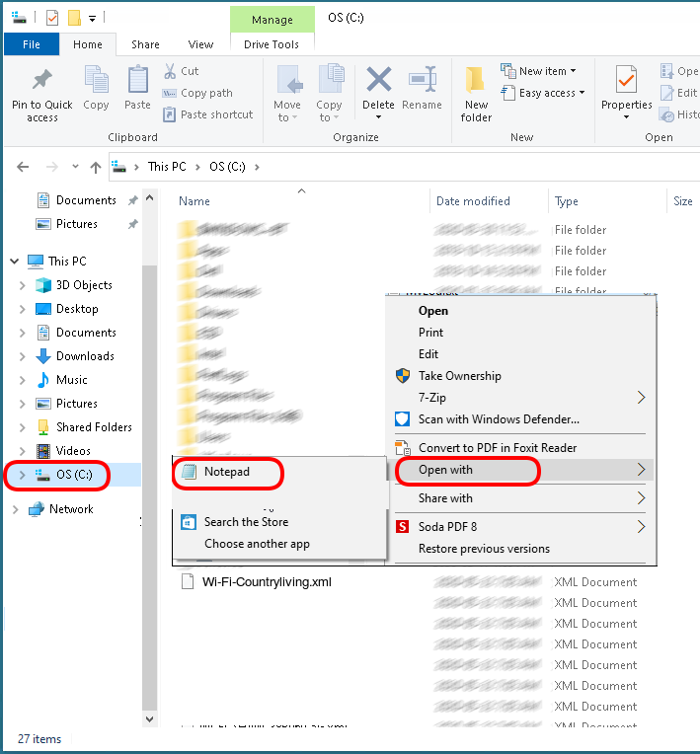Select Wi-Fi-Countryliving.xml file
The width and height of the screenshot is (700, 754).
(x=267, y=582)
